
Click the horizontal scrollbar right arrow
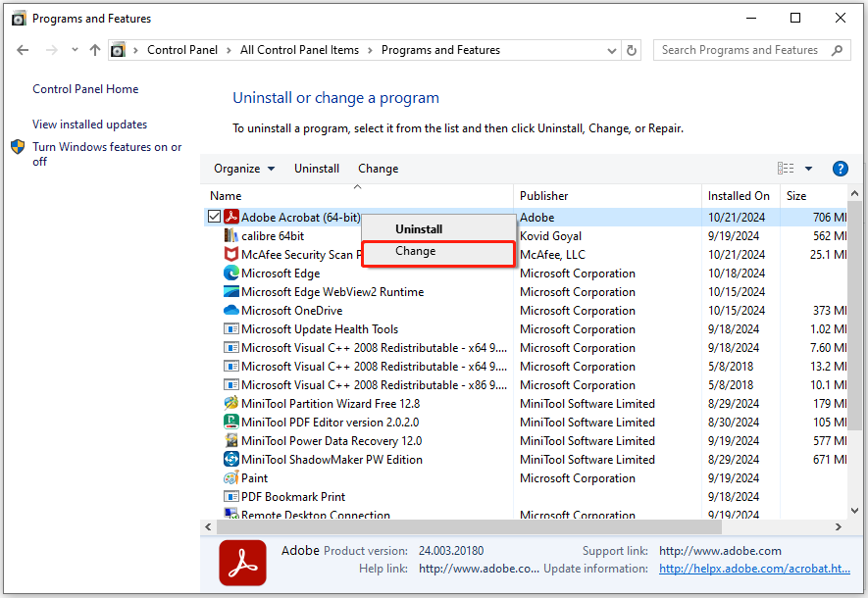[x=839, y=527]
